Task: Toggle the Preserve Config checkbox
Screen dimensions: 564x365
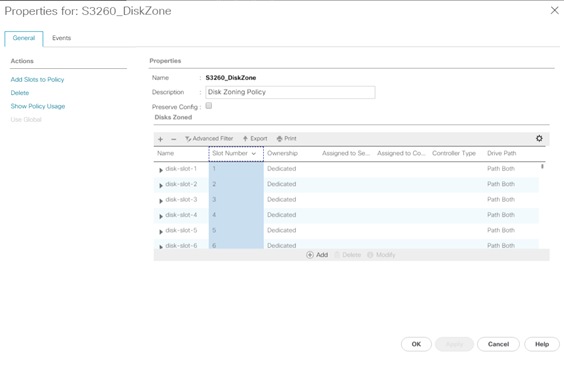Action: tap(209, 106)
